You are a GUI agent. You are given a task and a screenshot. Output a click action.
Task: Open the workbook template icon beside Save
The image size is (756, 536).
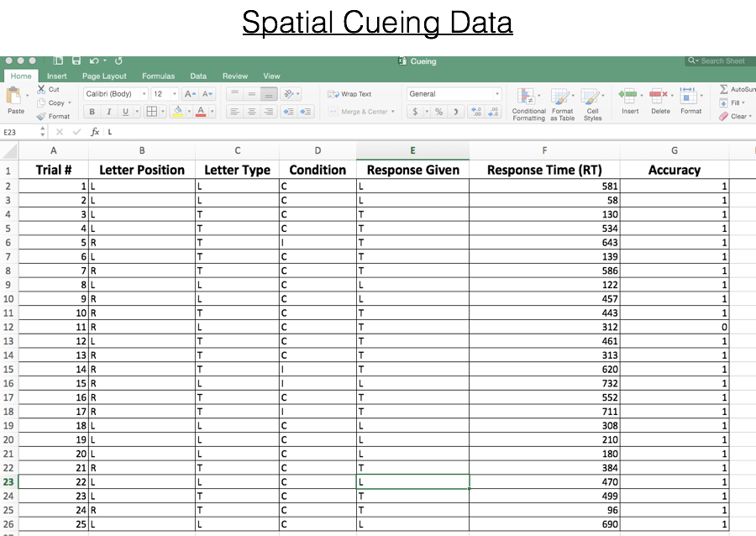click(58, 60)
